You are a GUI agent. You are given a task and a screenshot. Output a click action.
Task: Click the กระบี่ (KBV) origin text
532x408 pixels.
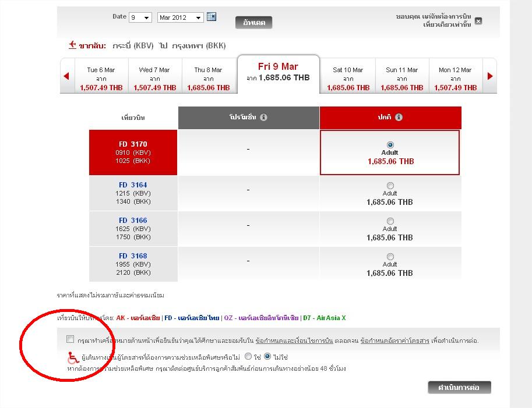tap(133, 46)
